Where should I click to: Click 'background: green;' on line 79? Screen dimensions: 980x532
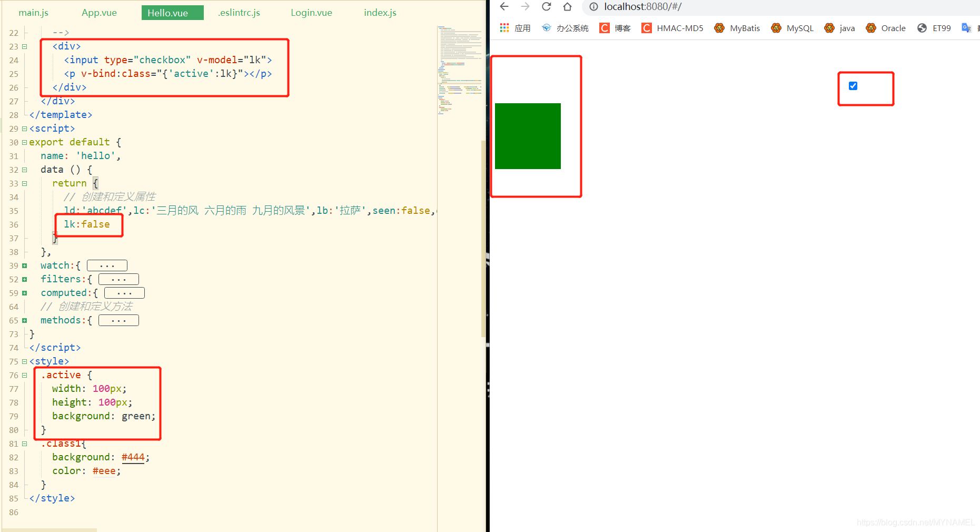tap(104, 416)
